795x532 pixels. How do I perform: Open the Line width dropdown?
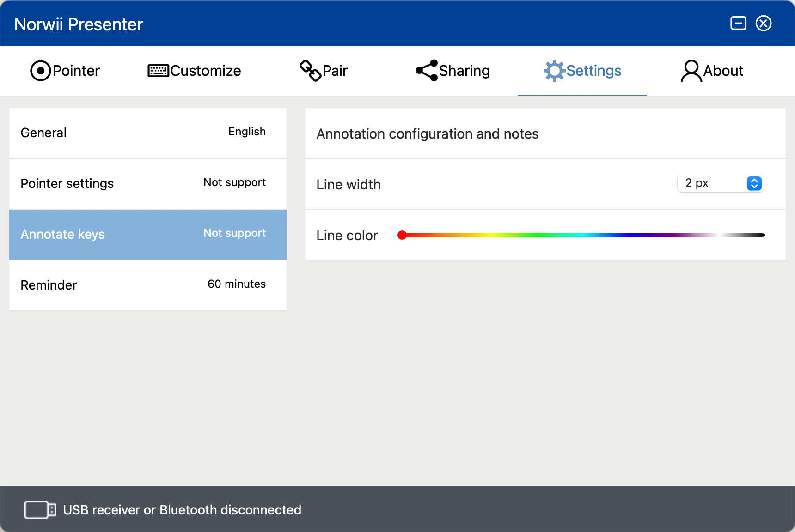coord(720,183)
